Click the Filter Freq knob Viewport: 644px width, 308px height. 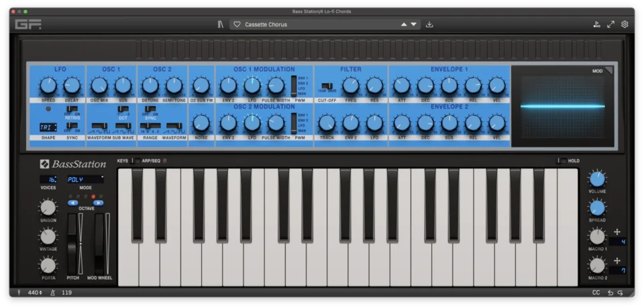click(350, 87)
